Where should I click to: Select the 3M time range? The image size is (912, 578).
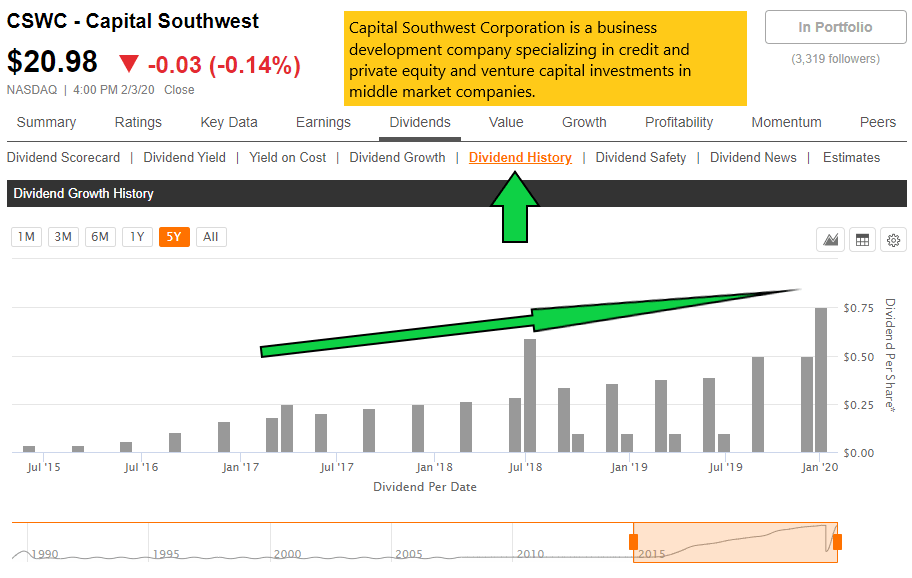coord(63,237)
